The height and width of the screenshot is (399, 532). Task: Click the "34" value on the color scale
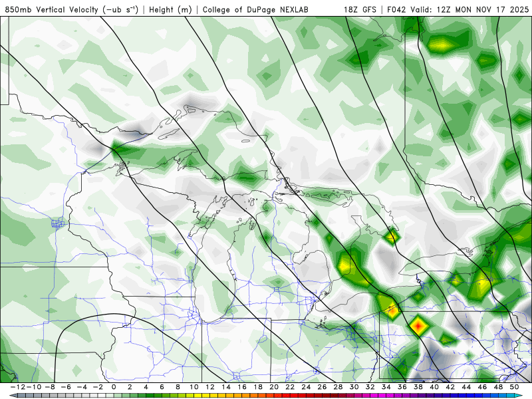coord(386,387)
